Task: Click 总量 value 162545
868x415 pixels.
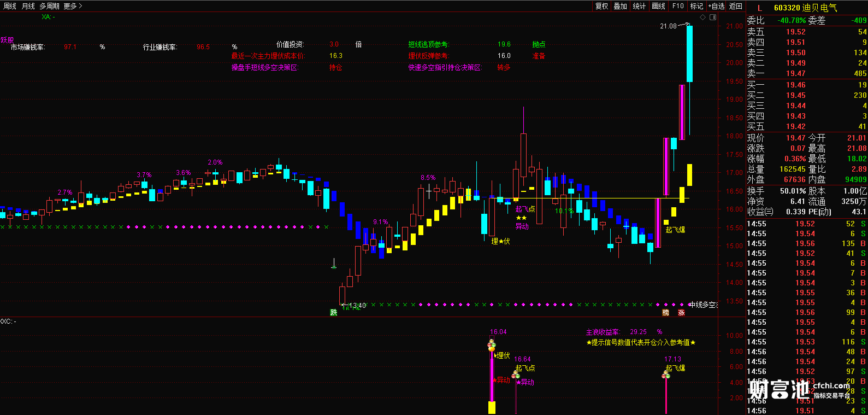Action: (x=792, y=169)
